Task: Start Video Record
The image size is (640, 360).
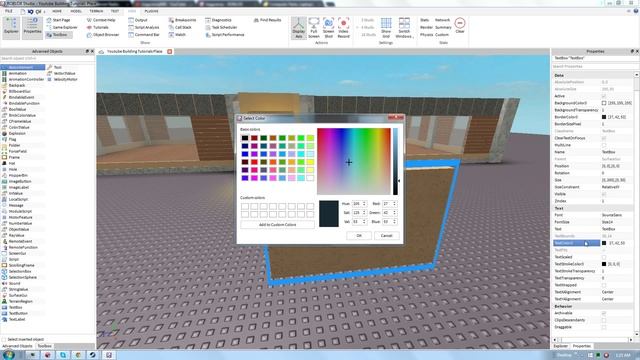Action: 343,28
